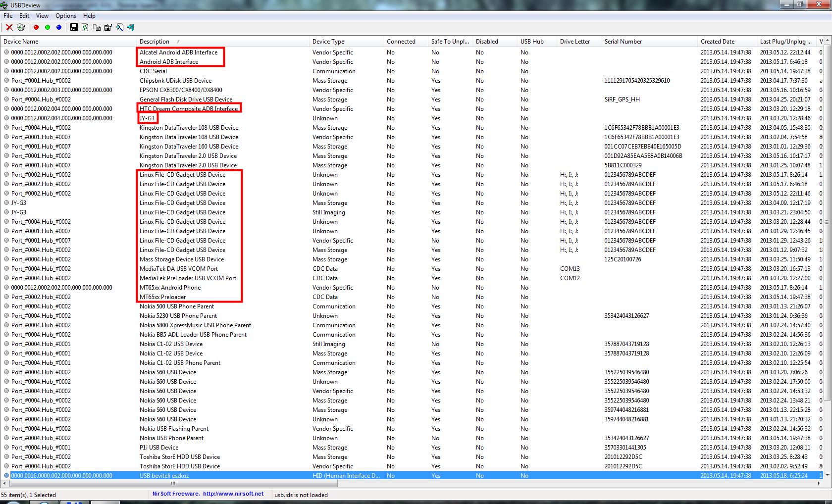Open the Edit menu

point(24,16)
